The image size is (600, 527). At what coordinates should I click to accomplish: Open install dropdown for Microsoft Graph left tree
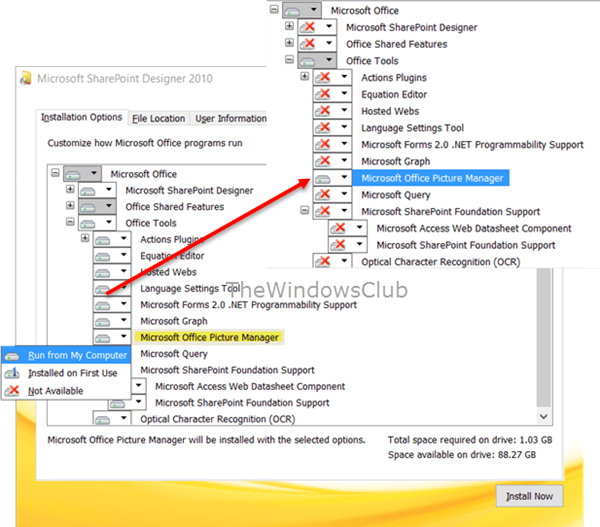[x=124, y=320]
